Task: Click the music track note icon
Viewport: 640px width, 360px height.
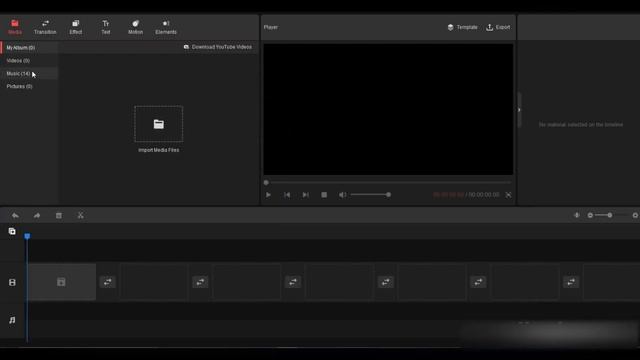Action: [12, 320]
